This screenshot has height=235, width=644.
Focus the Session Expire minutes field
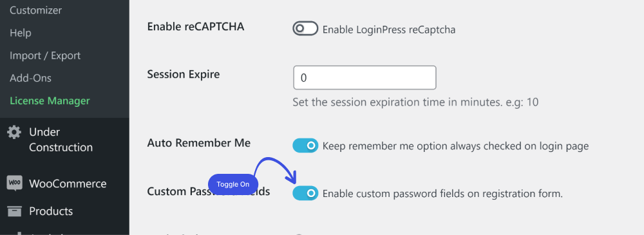coord(365,78)
